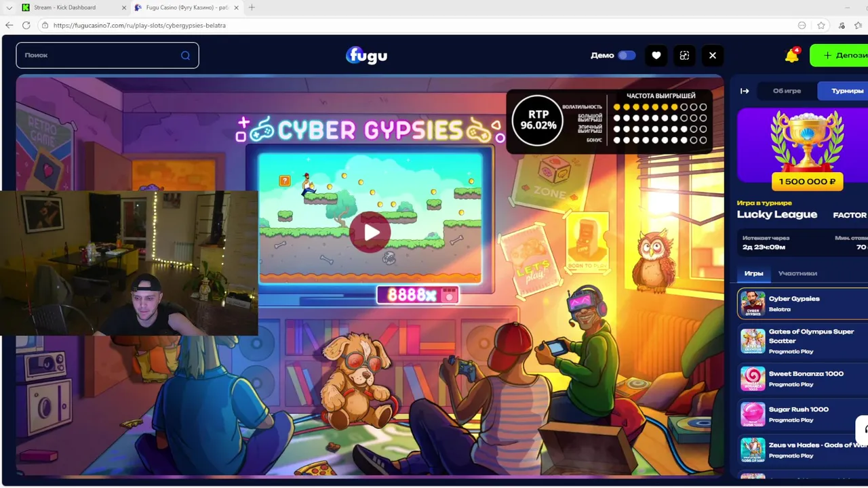
Task: Open the Участники tab
Action: click(797, 273)
